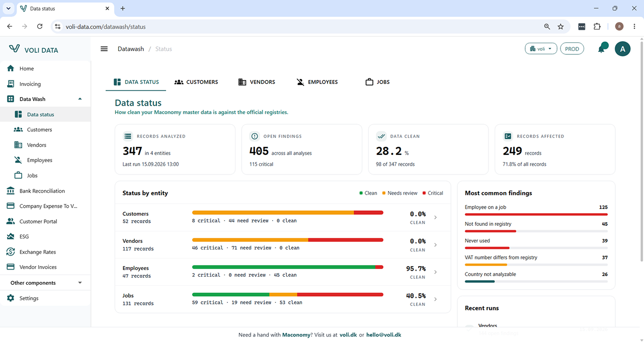Click 'VAT number differs from registry' finding
The width and height of the screenshot is (644, 342).
click(x=501, y=258)
